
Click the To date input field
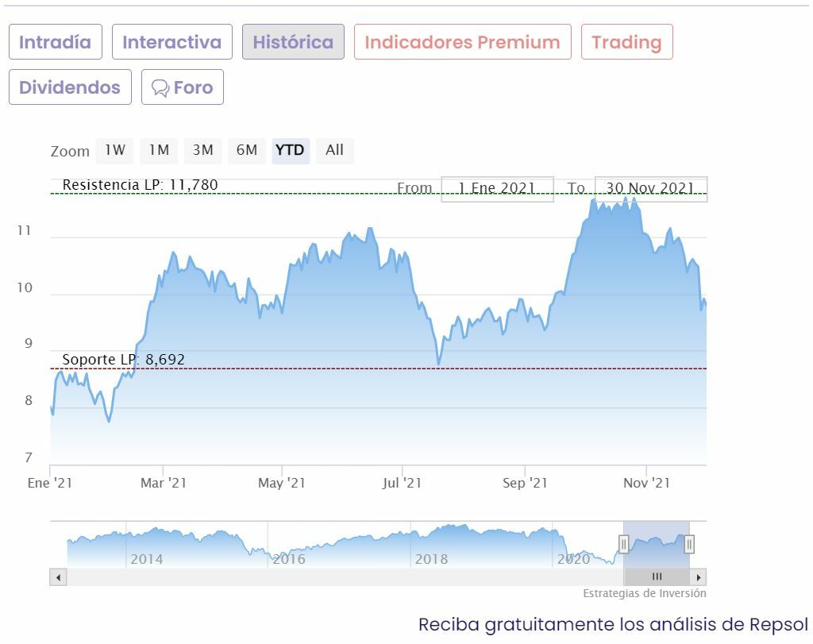[650, 189]
